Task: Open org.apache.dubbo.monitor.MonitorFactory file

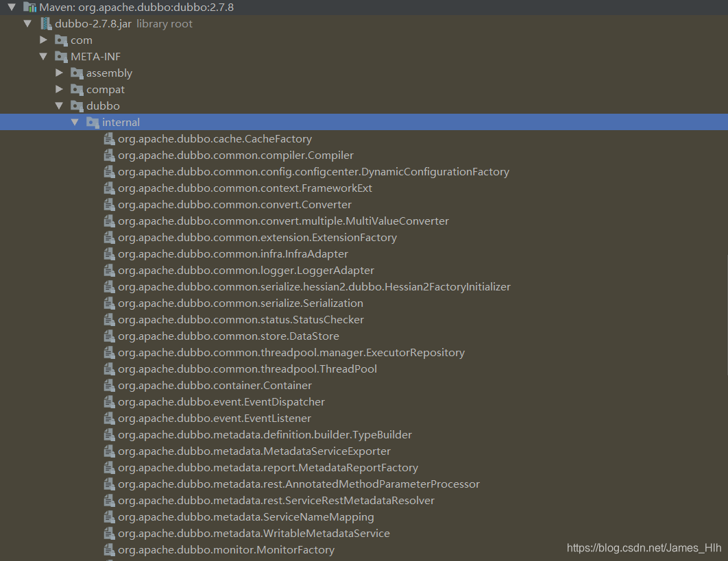Action: (226, 550)
